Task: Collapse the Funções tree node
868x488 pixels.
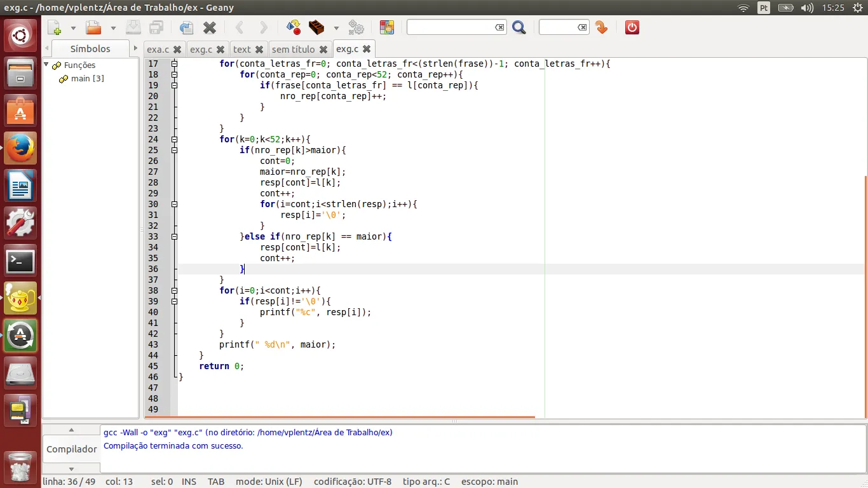Action: pyautogui.click(x=46, y=65)
